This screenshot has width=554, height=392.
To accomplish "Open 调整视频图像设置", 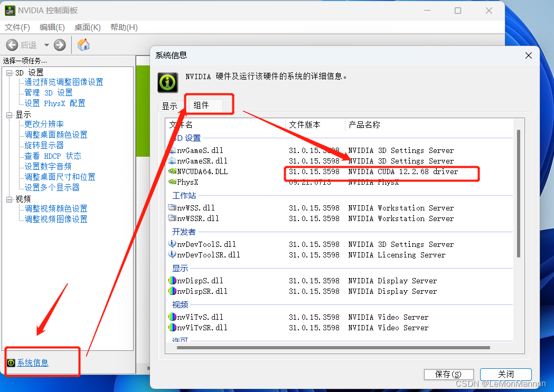I will (x=56, y=219).
